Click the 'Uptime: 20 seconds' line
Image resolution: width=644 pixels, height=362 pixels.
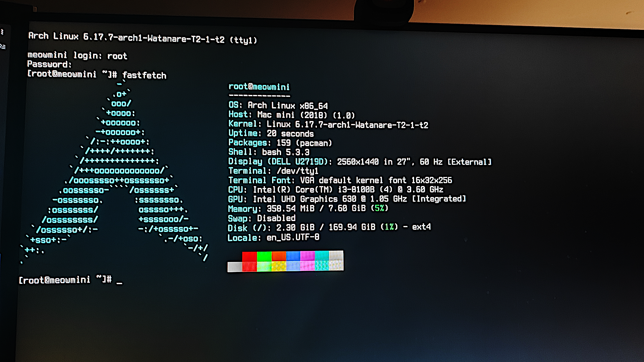click(x=271, y=133)
